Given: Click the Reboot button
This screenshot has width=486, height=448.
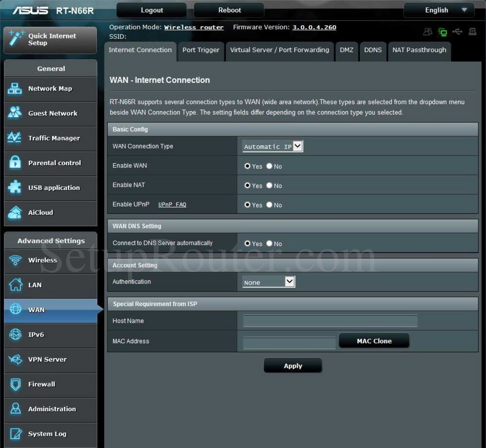Looking at the screenshot, I should point(229,10).
